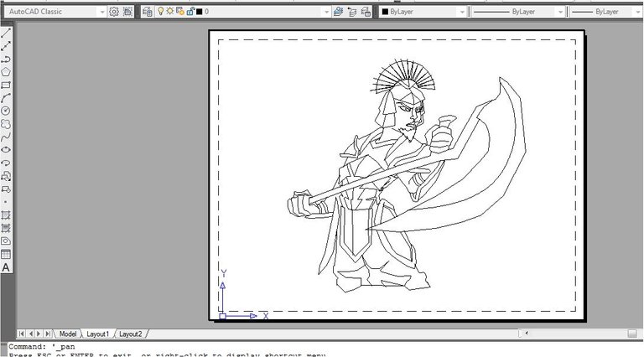Click the command line input area
This screenshot has height=357, width=644.
[325, 350]
